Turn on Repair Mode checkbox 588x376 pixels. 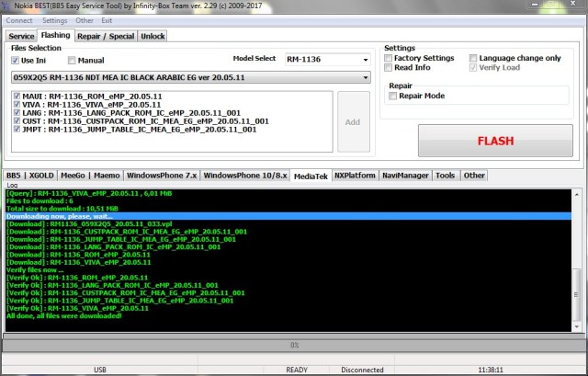[x=393, y=95]
